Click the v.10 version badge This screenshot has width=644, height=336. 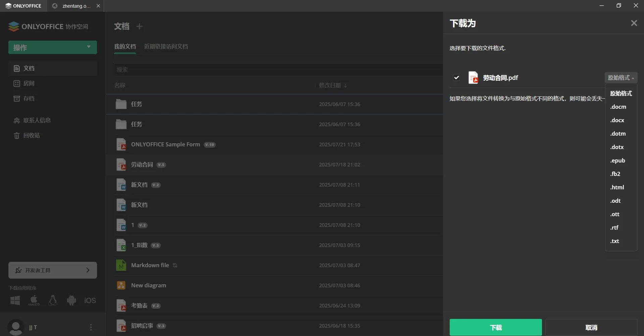pos(210,145)
